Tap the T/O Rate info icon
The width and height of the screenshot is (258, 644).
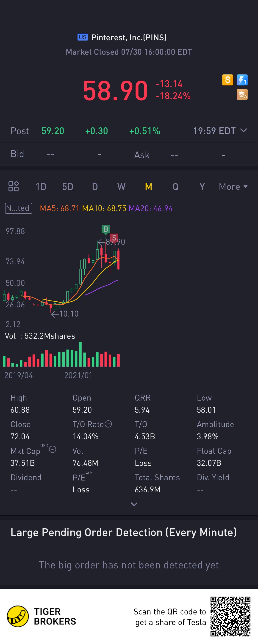click(x=108, y=424)
